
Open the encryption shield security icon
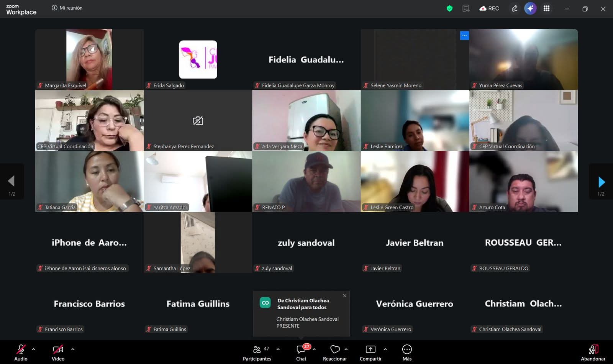[449, 8]
